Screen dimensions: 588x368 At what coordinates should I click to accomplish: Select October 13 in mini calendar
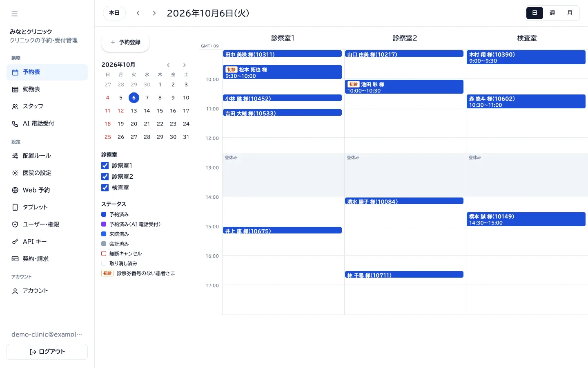click(134, 111)
